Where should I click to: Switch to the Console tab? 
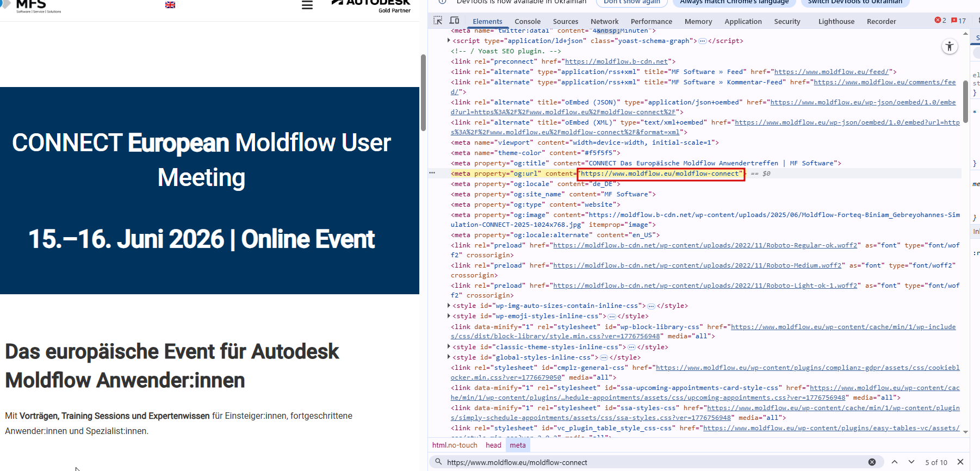click(x=528, y=21)
